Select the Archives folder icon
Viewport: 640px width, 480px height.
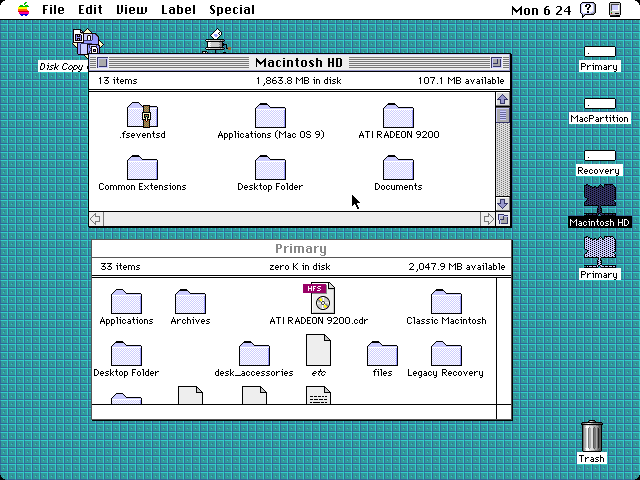point(190,302)
